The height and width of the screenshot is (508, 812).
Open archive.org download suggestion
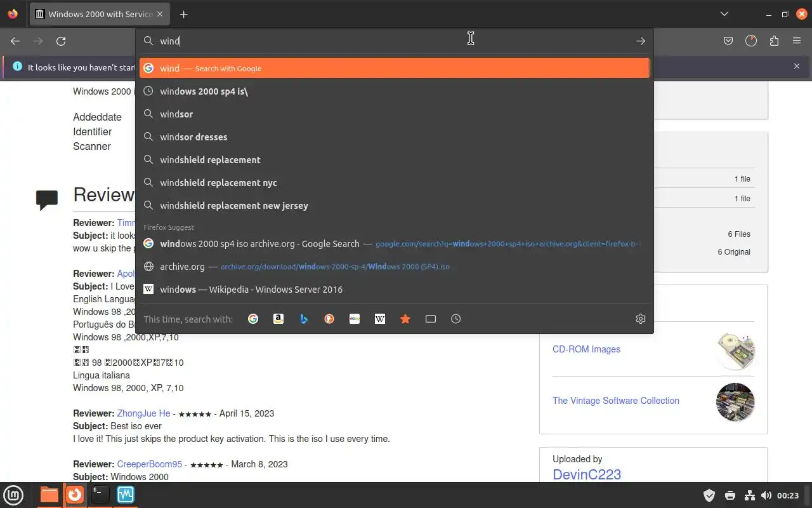(x=395, y=266)
